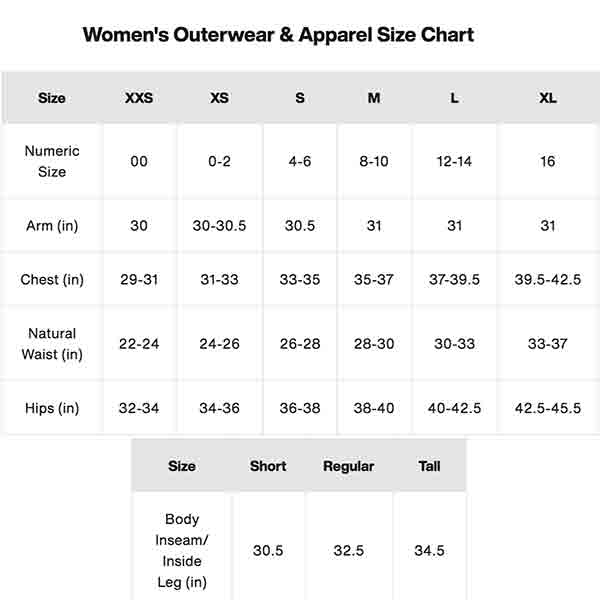The width and height of the screenshot is (600, 600).
Task: Click the 12-14 numeric size cell
Action: click(454, 161)
